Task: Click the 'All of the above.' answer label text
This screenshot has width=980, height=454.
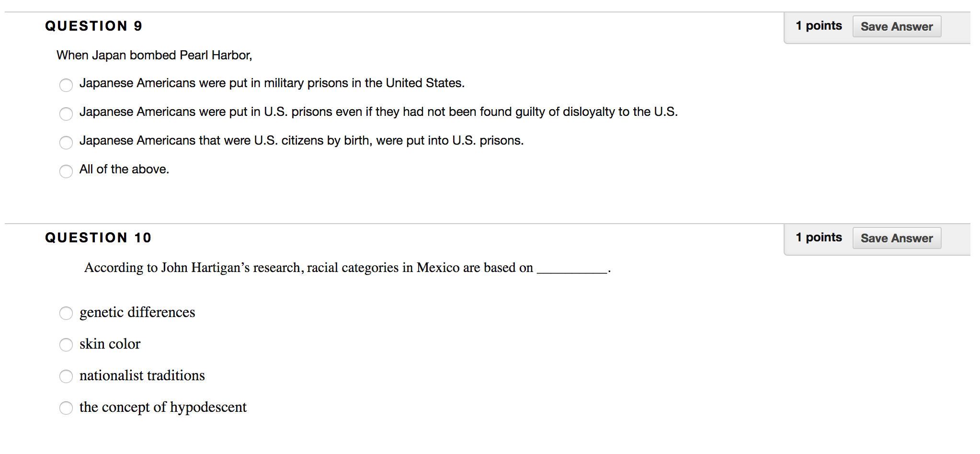Action: tap(124, 169)
